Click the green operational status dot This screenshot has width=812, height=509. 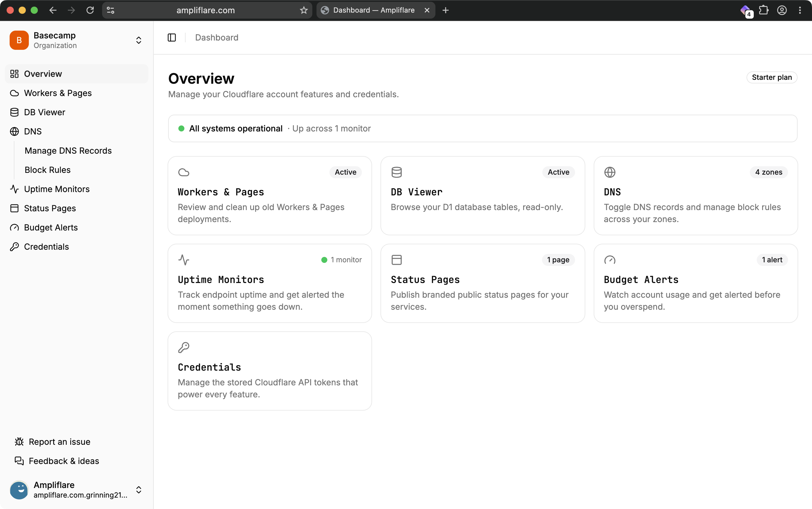point(181,128)
